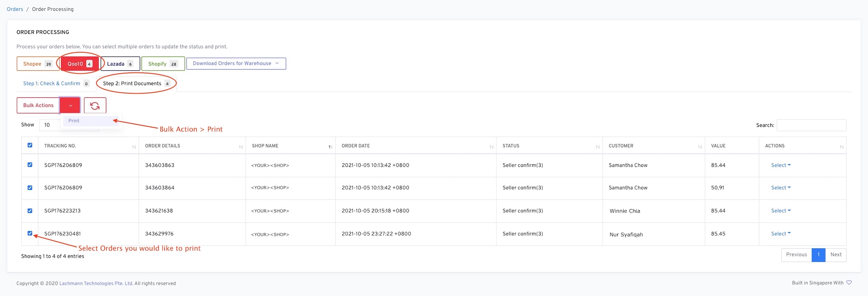The height and width of the screenshot is (296, 868).
Task: Uncheck order SGP176223213 checkbox
Action: pos(30,211)
